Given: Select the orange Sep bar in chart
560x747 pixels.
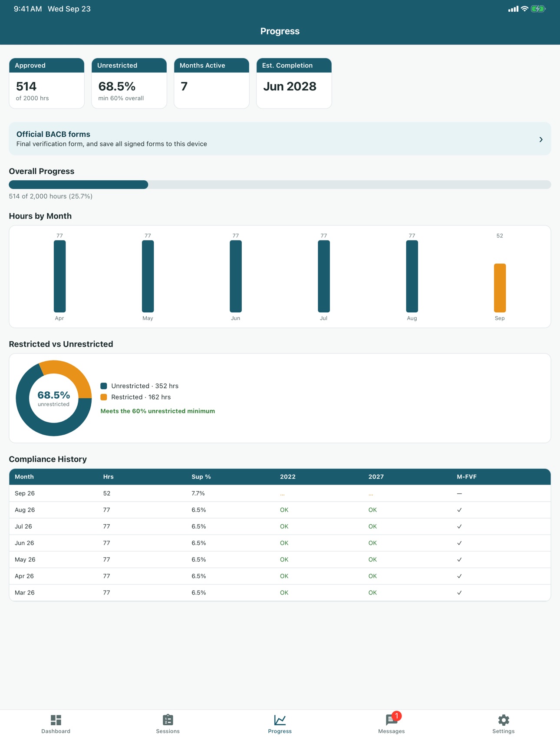Looking at the screenshot, I should pyautogui.click(x=500, y=288).
